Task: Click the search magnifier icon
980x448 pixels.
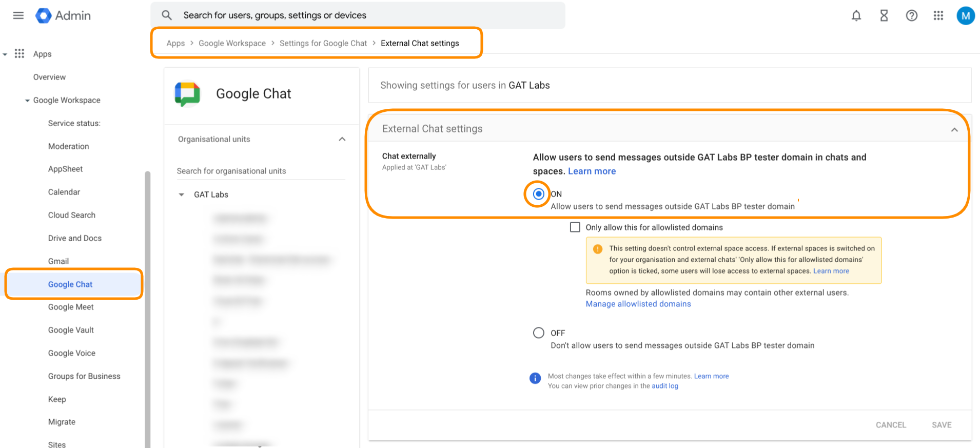Action: pos(167,15)
